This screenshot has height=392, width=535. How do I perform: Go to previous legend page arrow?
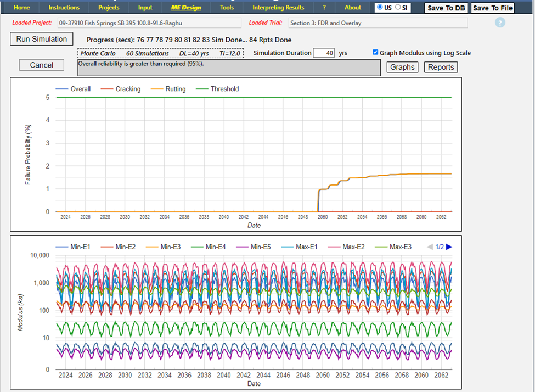pyautogui.click(x=430, y=247)
